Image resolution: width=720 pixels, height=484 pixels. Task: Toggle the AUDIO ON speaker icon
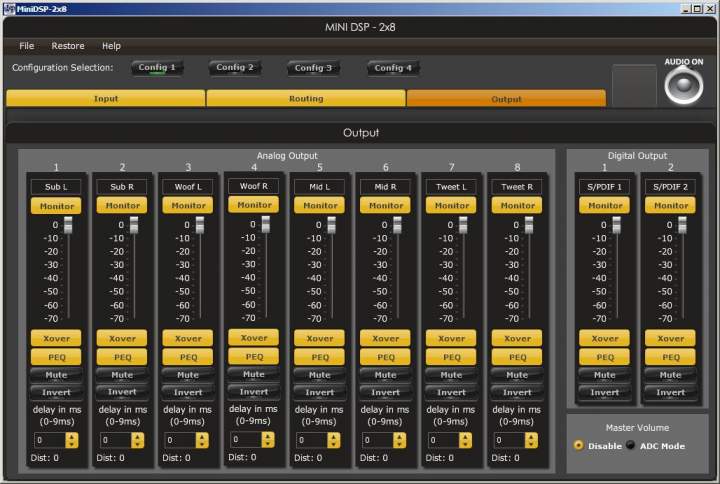[683, 85]
